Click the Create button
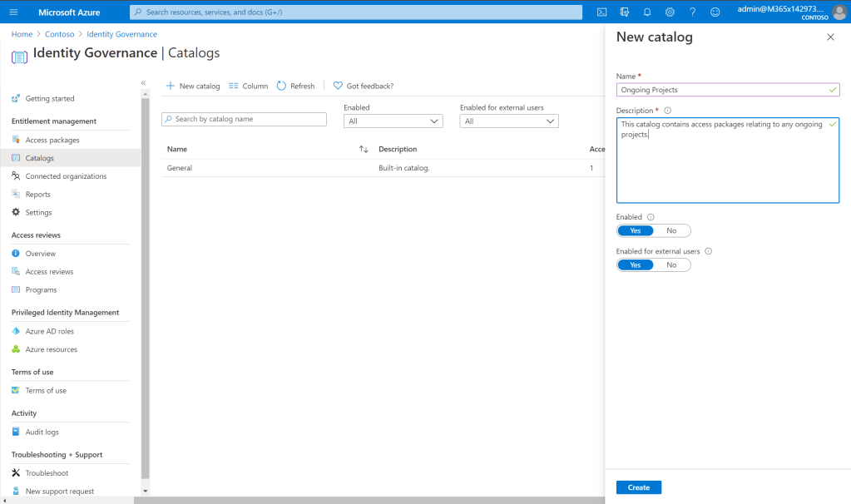 [x=638, y=487]
